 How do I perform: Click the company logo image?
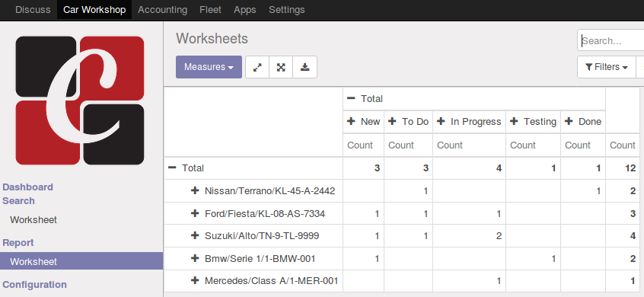tap(80, 101)
